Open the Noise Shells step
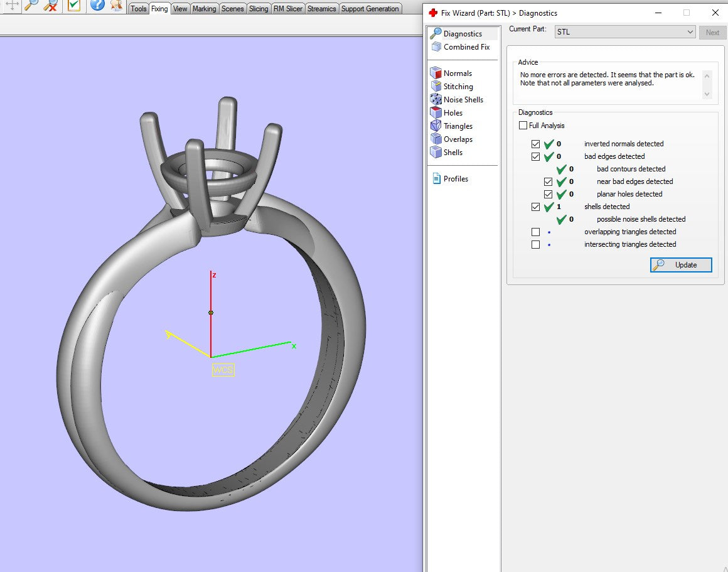 coord(463,100)
